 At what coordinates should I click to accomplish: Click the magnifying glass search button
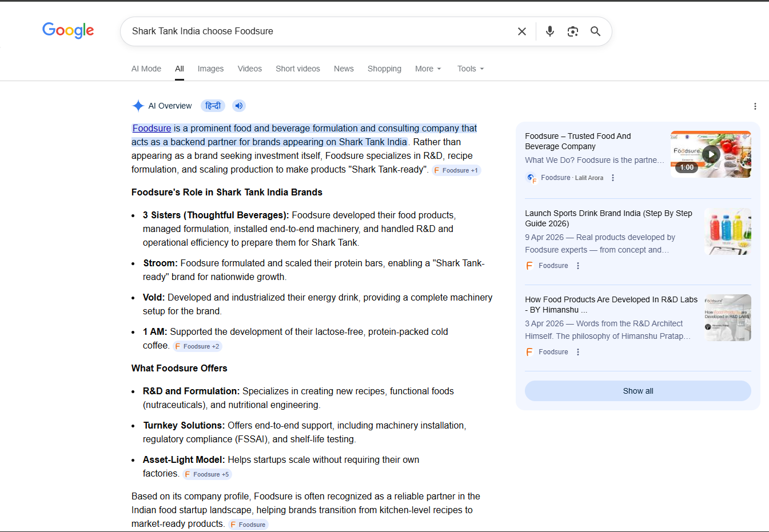coord(595,31)
